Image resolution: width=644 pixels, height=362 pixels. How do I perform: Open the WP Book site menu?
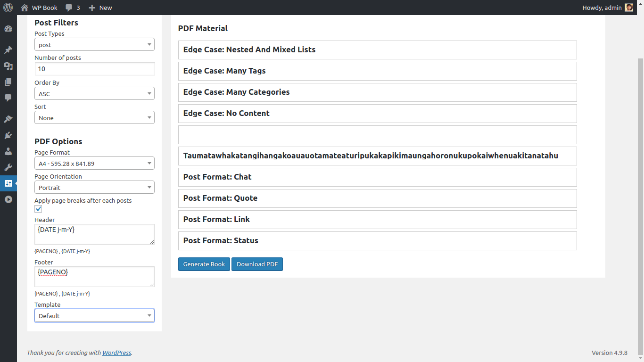(40, 8)
